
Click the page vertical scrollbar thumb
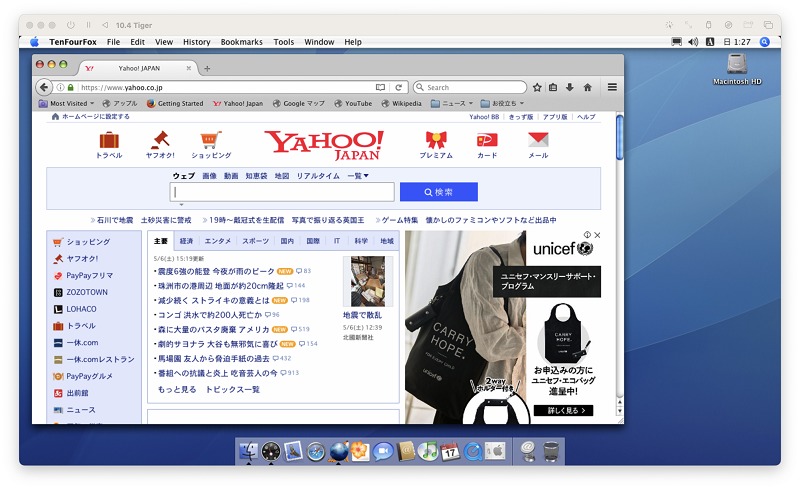coord(619,137)
